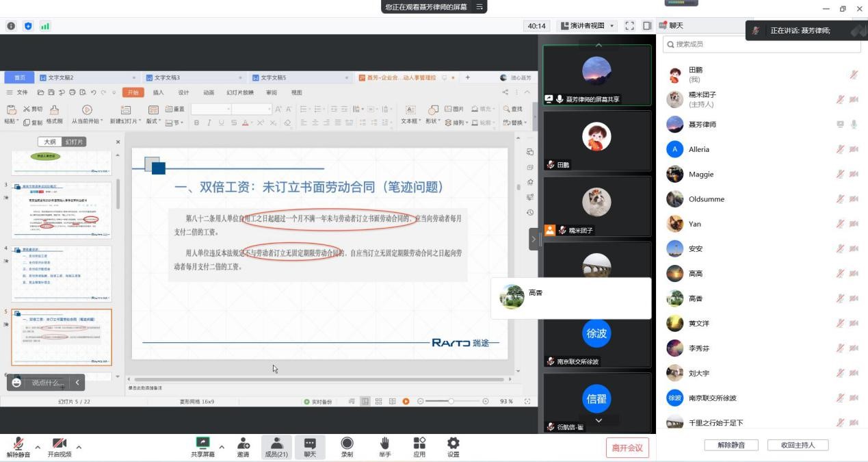868x462 pixels.
Task: Expand video options arrow beside 开启视频
Action: click(79, 447)
